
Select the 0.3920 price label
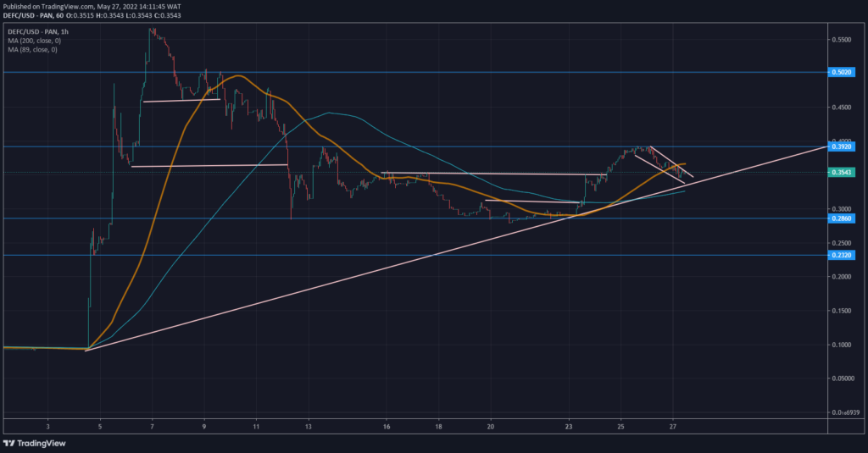point(842,146)
